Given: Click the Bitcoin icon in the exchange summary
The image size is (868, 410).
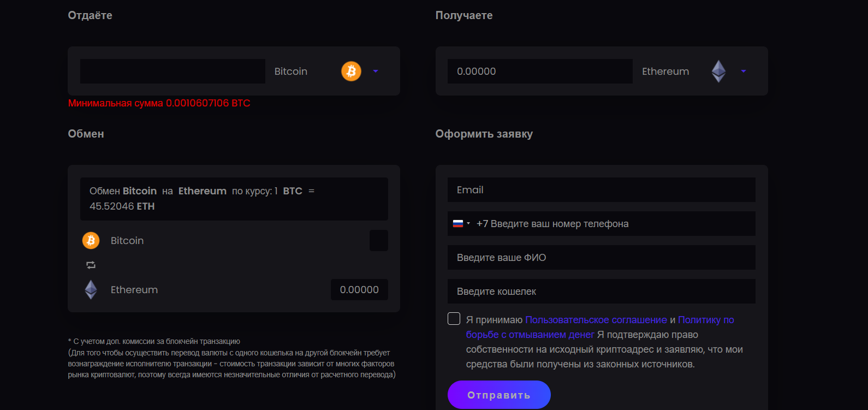Looking at the screenshot, I should [x=91, y=240].
